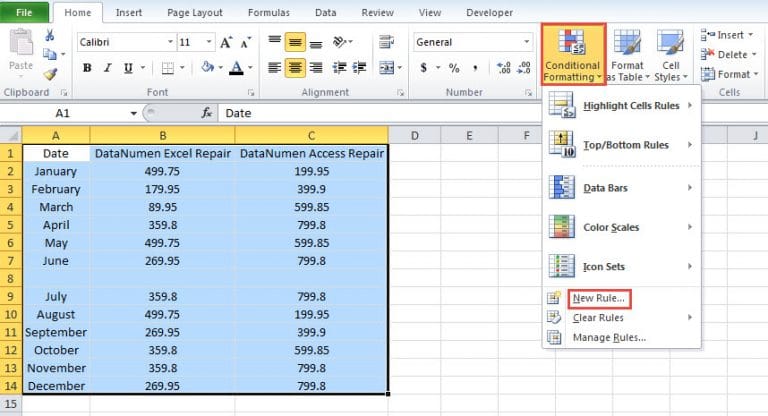Image resolution: width=768 pixels, height=416 pixels.
Task: Toggle Underline formatting
Action: 128,68
